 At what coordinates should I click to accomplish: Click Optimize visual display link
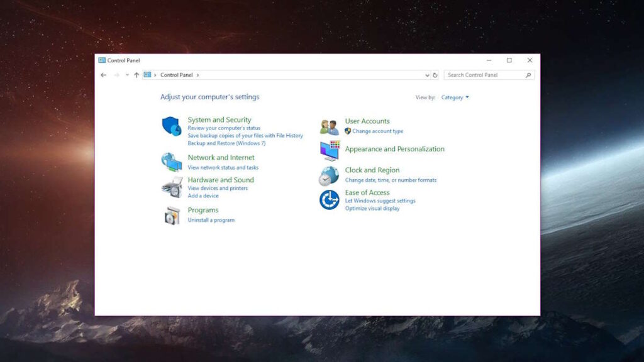pos(372,209)
